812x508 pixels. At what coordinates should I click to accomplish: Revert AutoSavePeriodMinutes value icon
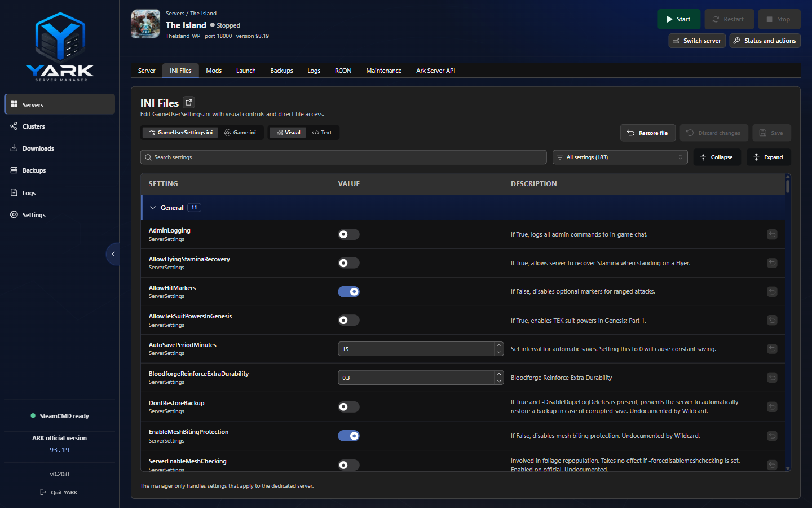[772, 349]
